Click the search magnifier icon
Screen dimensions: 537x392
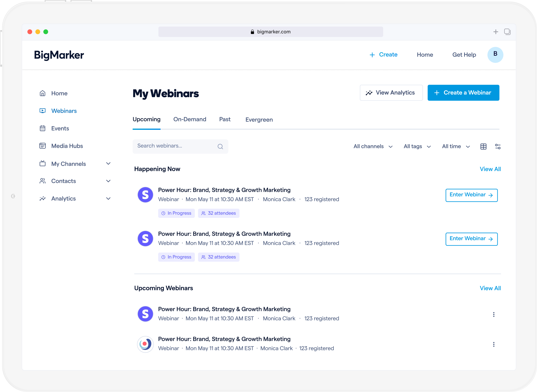(220, 147)
